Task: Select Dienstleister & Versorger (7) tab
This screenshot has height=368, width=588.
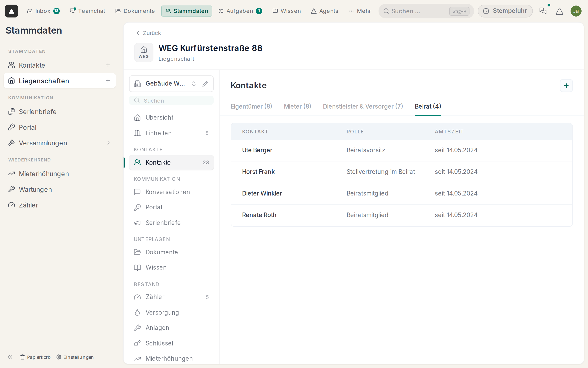Action: point(363,106)
